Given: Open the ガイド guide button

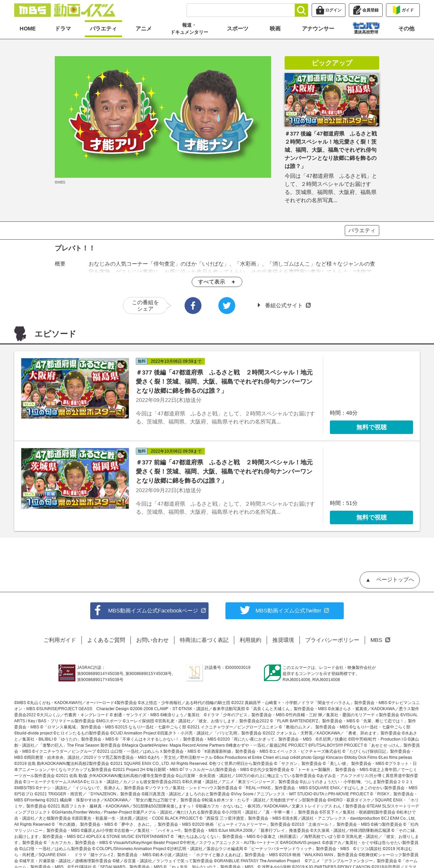Looking at the screenshot, I should pos(403,10).
